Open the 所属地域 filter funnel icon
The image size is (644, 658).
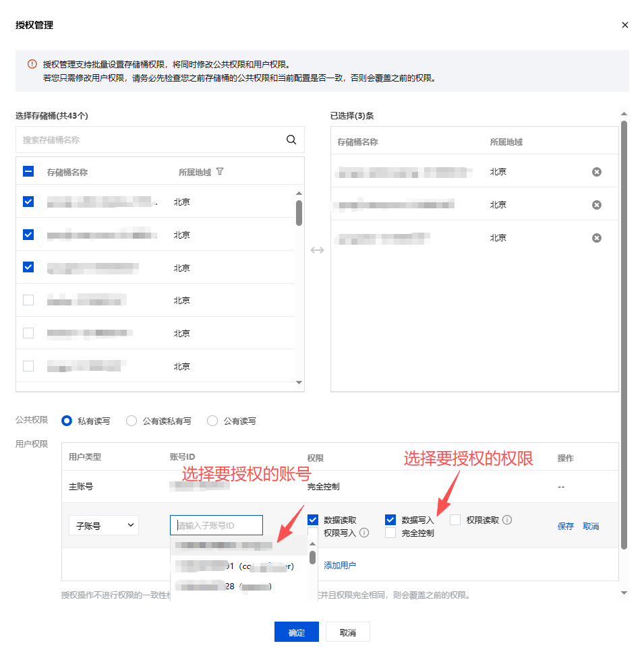220,172
